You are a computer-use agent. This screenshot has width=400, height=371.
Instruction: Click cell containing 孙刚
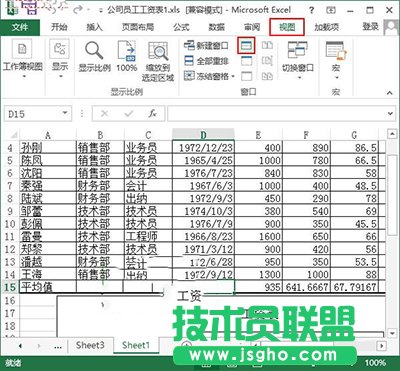click(x=48, y=148)
